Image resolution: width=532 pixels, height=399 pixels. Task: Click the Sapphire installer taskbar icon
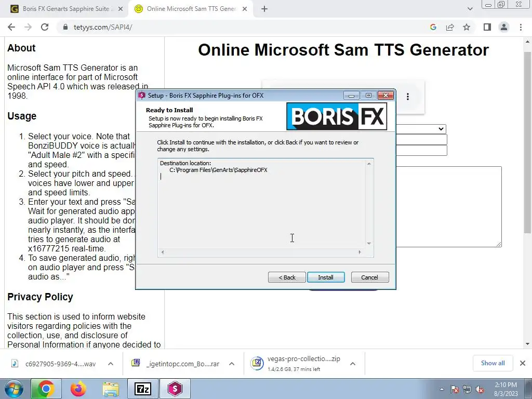click(x=175, y=389)
